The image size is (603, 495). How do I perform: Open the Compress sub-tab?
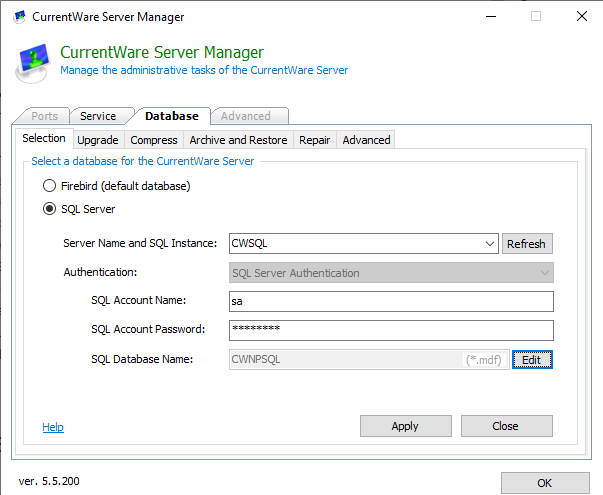[x=154, y=140]
